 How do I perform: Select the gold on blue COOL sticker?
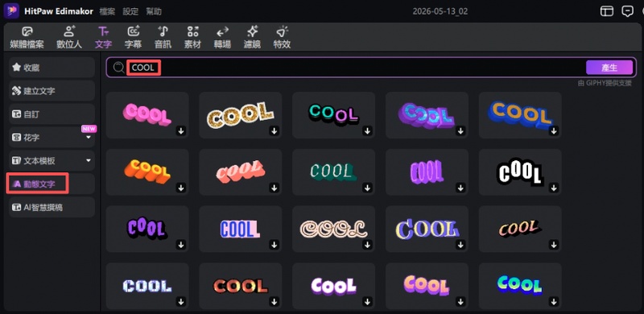(520, 115)
